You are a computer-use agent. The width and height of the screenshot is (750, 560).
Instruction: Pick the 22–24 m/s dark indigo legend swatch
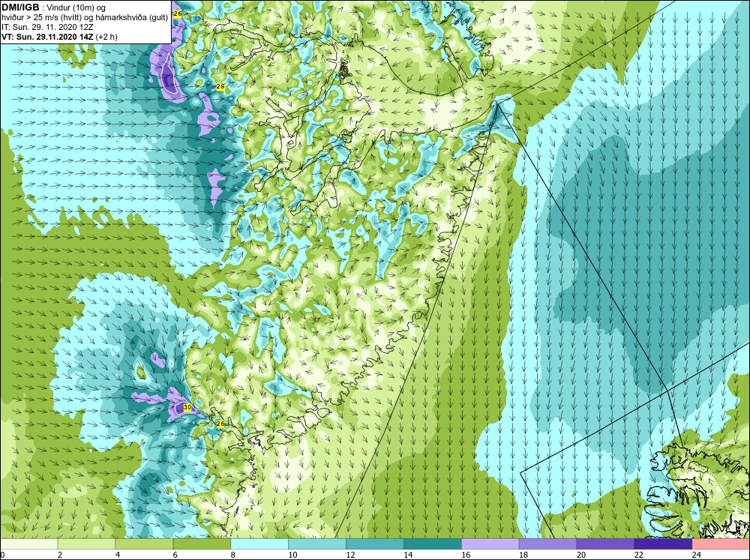coord(663,544)
